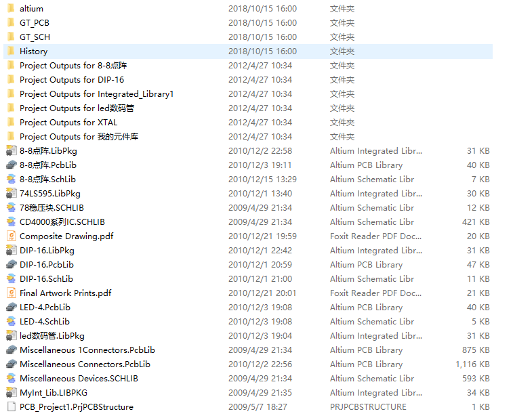This screenshot has width=513, height=420.
Task: Click the Final Artwork Prints.pdf icon
Action: pyautogui.click(x=11, y=293)
